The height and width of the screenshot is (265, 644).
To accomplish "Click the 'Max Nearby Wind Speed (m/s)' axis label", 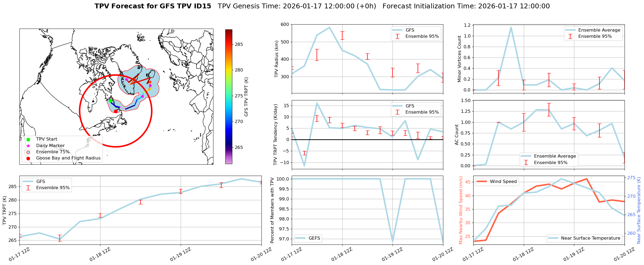I will 461,210.
